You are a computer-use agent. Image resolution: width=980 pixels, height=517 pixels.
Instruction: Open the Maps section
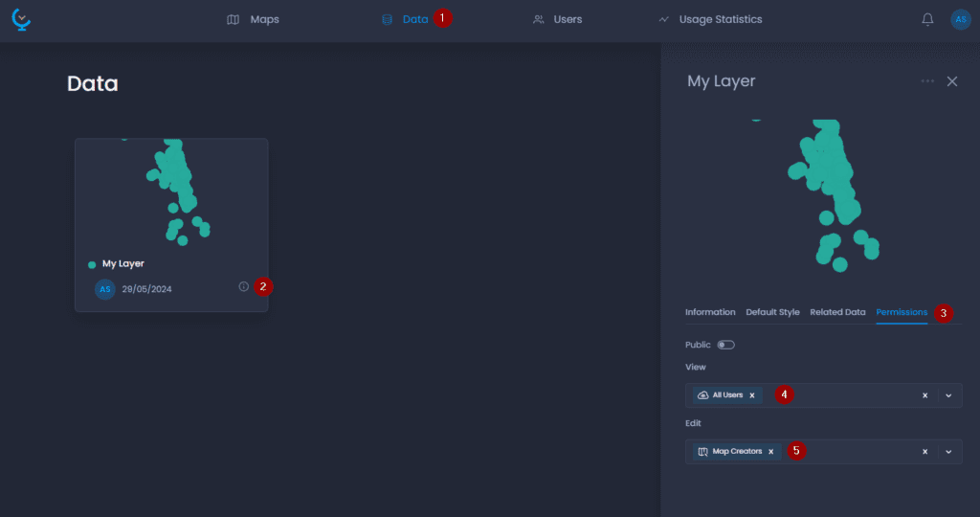point(253,19)
